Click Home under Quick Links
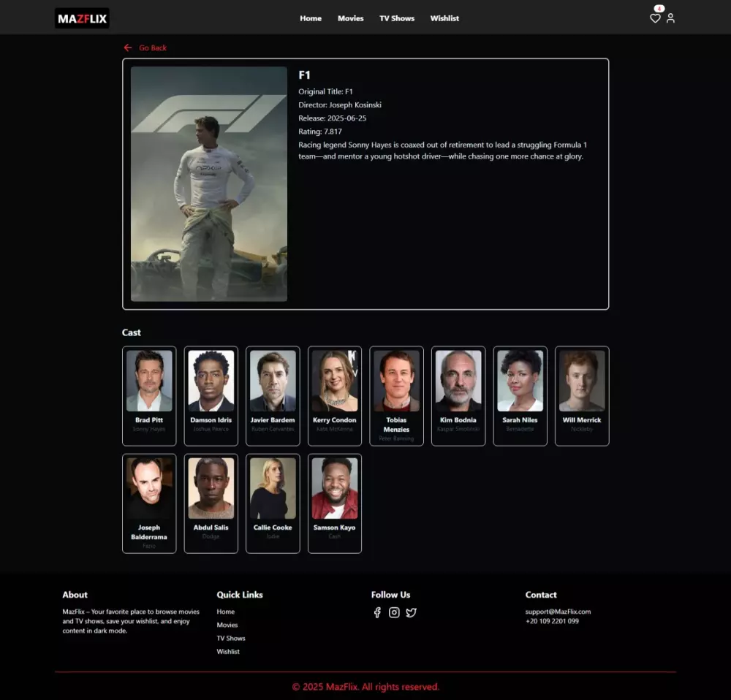The width and height of the screenshot is (731, 700). [x=226, y=612]
